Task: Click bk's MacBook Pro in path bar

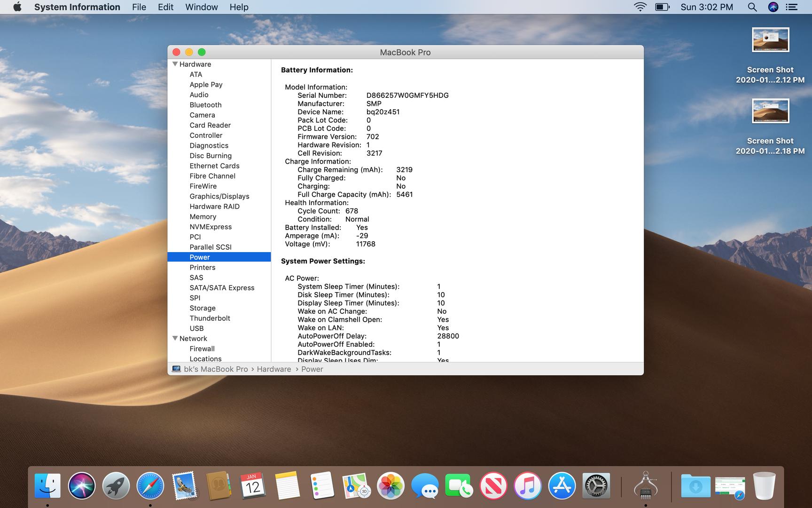Action: coord(210,369)
